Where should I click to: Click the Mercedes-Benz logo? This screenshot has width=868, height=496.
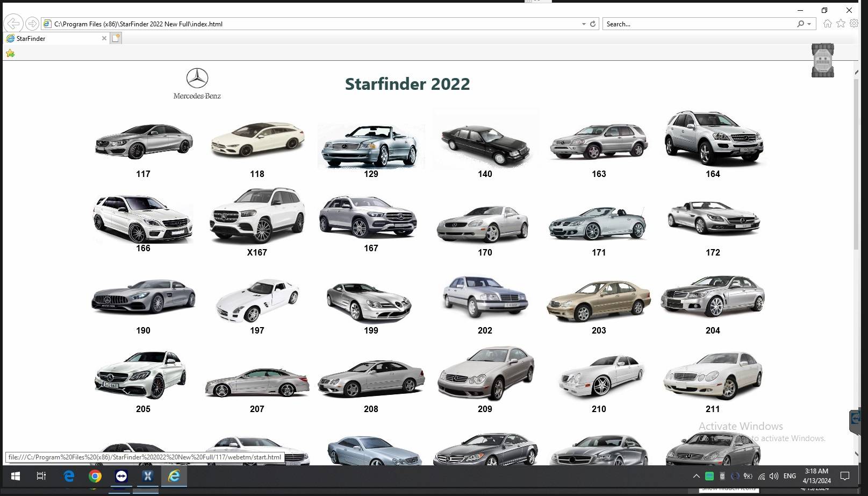coord(197,84)
